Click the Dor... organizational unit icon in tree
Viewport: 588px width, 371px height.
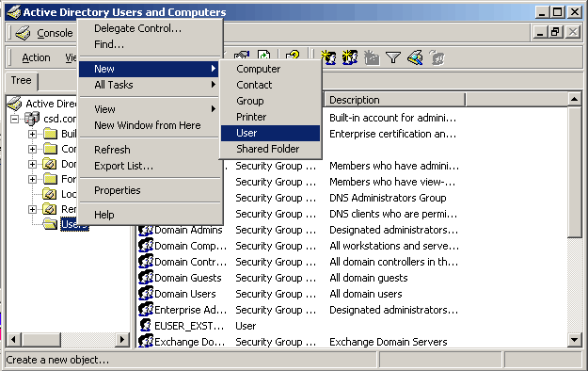coord(50,164)
